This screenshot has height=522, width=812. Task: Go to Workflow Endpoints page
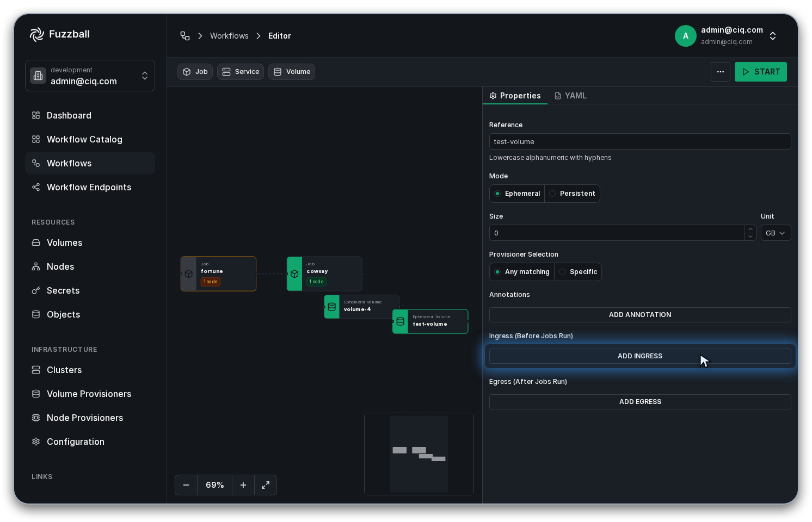[x=90, y=187]
